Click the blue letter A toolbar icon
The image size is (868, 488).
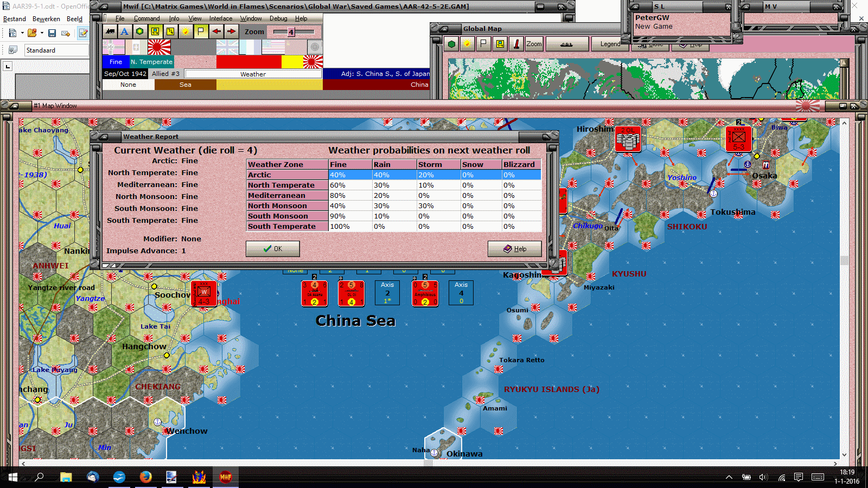125,31
